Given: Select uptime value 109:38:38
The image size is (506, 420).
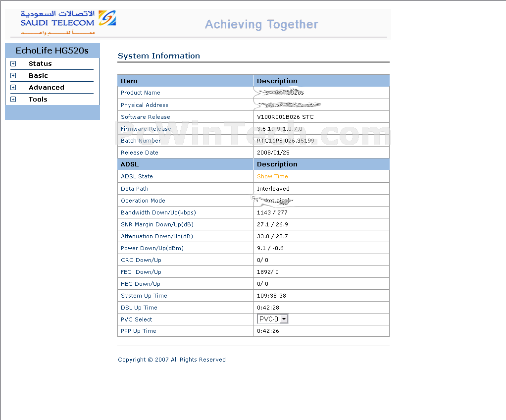Looking at the screenshot, I should point(271,296).
